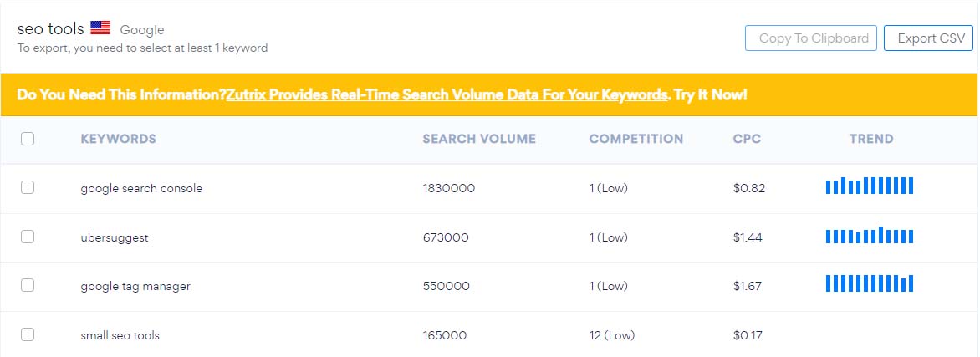980x357 pixels.
Task: Click search volume value 165000
Action: (x=444, y=336)
